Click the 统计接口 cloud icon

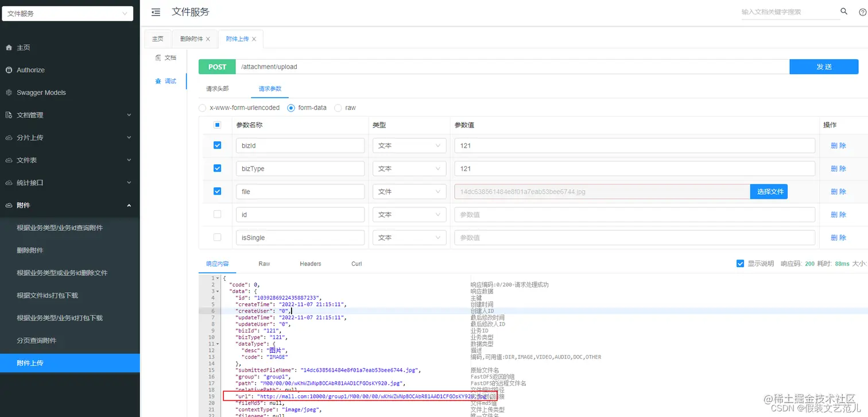coord(9,183)
